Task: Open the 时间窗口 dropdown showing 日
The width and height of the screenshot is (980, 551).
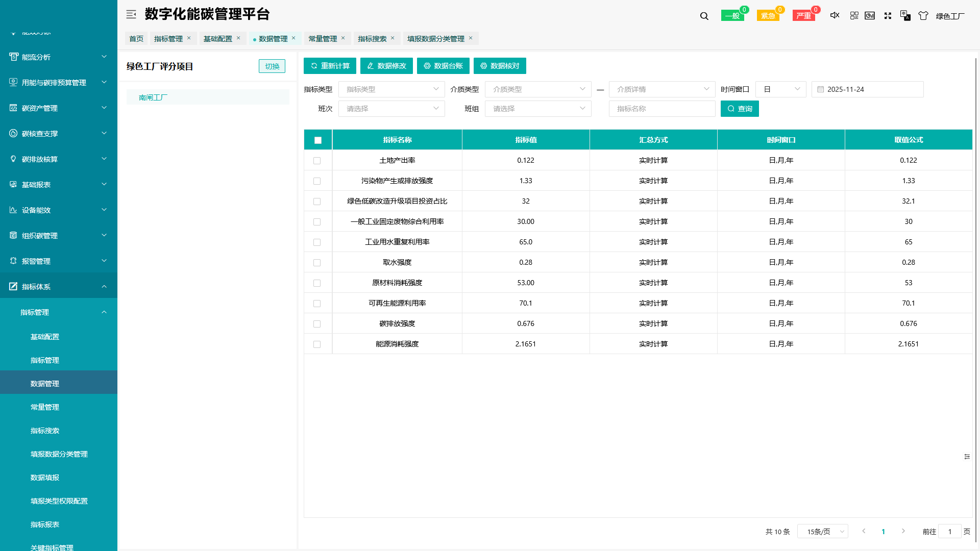Action: [x=780, y=89]
